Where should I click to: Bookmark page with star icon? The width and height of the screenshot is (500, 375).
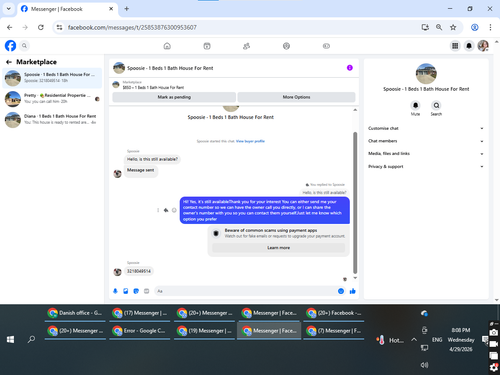(453, 27)
